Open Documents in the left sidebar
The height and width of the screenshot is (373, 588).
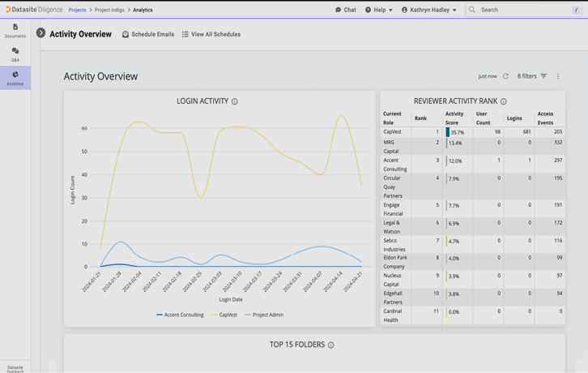(x=15, y=30)
